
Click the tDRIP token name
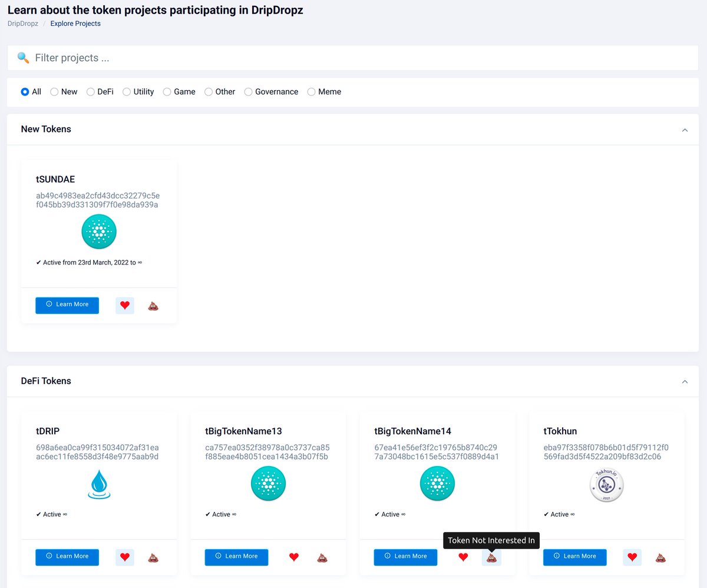[x=48, y=431]
